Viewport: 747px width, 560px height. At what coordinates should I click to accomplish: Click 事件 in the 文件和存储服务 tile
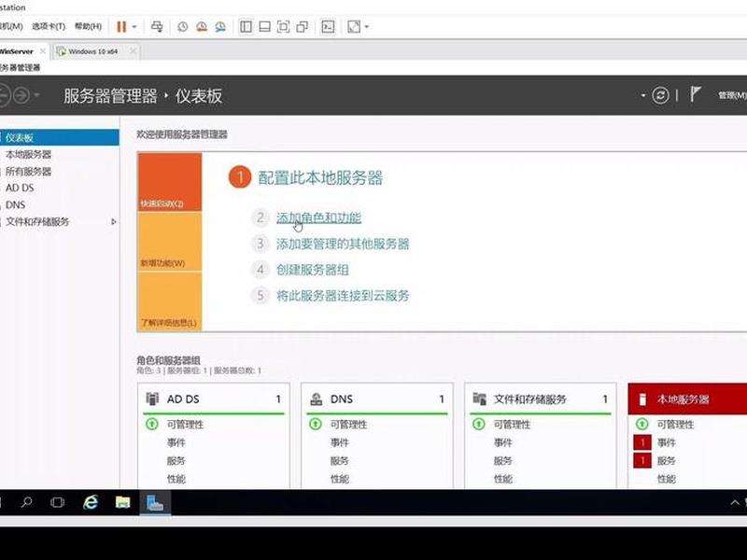(x=502, y=442)
